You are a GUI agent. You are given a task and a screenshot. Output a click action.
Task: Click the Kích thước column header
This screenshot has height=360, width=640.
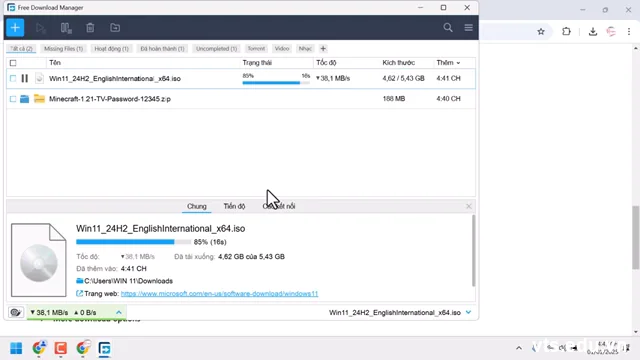tap(398, 62)
